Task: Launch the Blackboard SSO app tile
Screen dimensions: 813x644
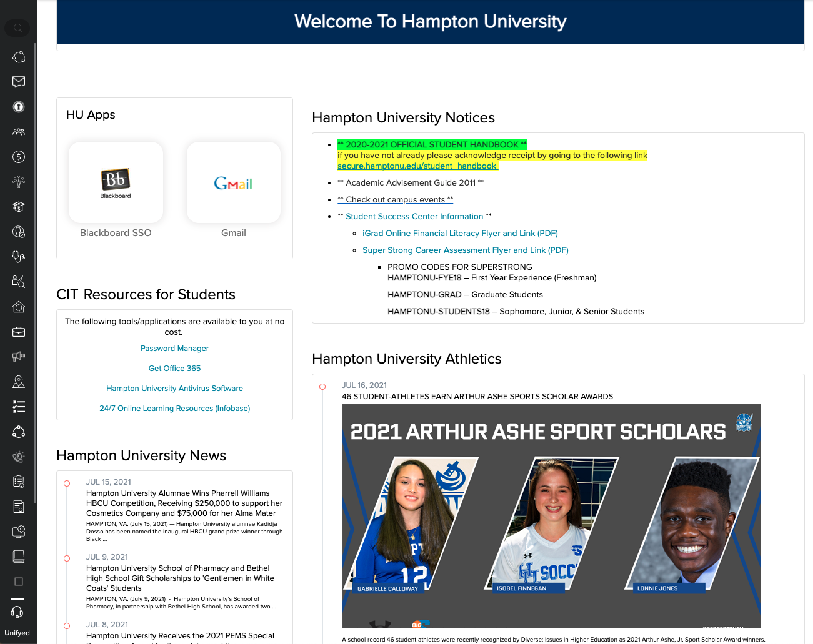Action: tap(116, 183)
